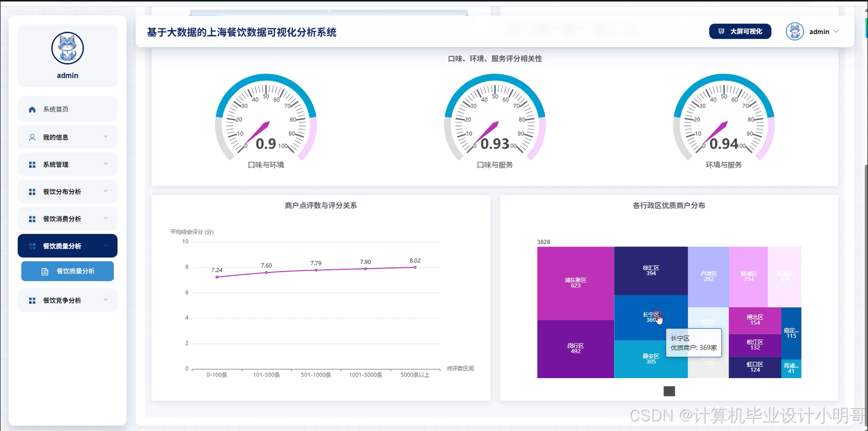Viewport: 868px width, 431px height.
Task: Click the 7.60 data point on the line chart
Action: tap(267, 273)
